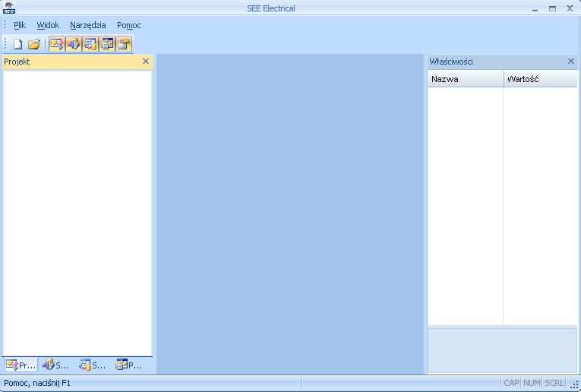Viewport: 581px width, 392px height.
Task: Click the menu bar grip handle
Action: pyautogui.click(x=5, y=25)
